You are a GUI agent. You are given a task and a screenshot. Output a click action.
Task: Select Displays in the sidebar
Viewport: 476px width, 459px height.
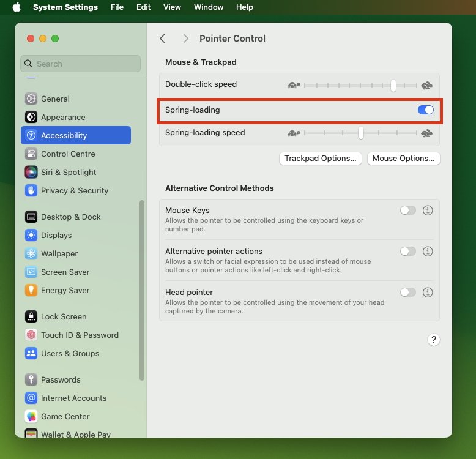76,235
